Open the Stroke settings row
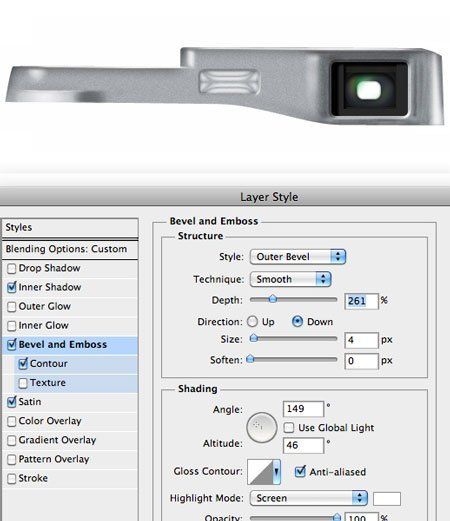The image size is (450, 521). pos(70,479)
